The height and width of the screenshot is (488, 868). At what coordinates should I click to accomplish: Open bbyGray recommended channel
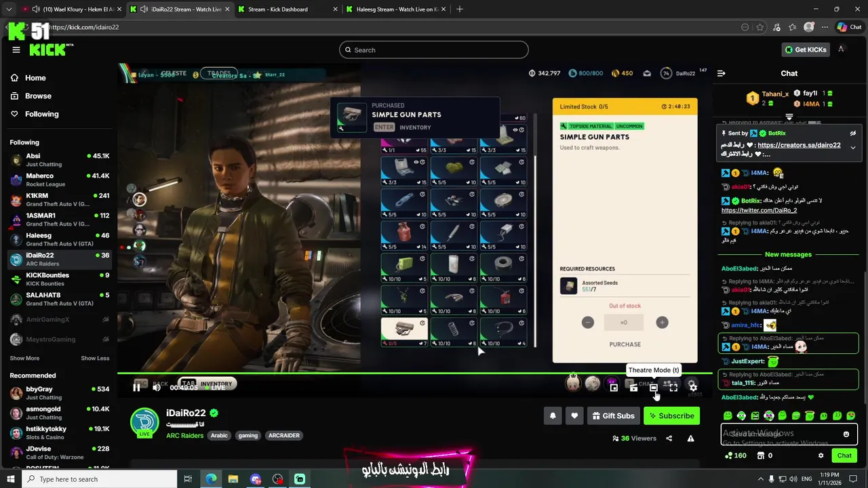(60, 393)
